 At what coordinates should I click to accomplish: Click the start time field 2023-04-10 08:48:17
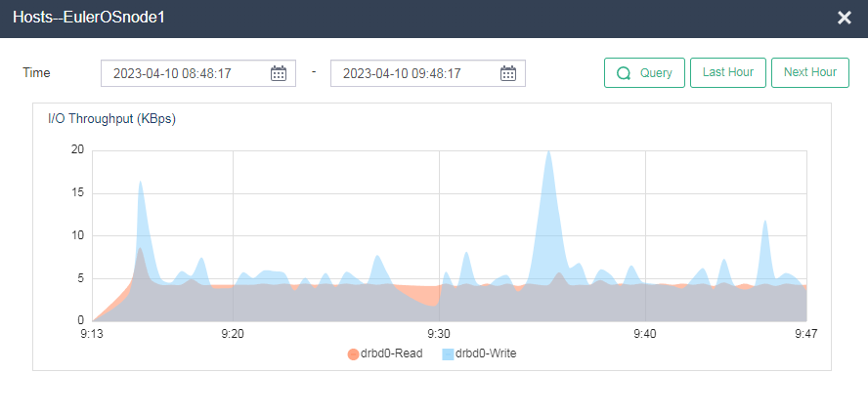198,73
